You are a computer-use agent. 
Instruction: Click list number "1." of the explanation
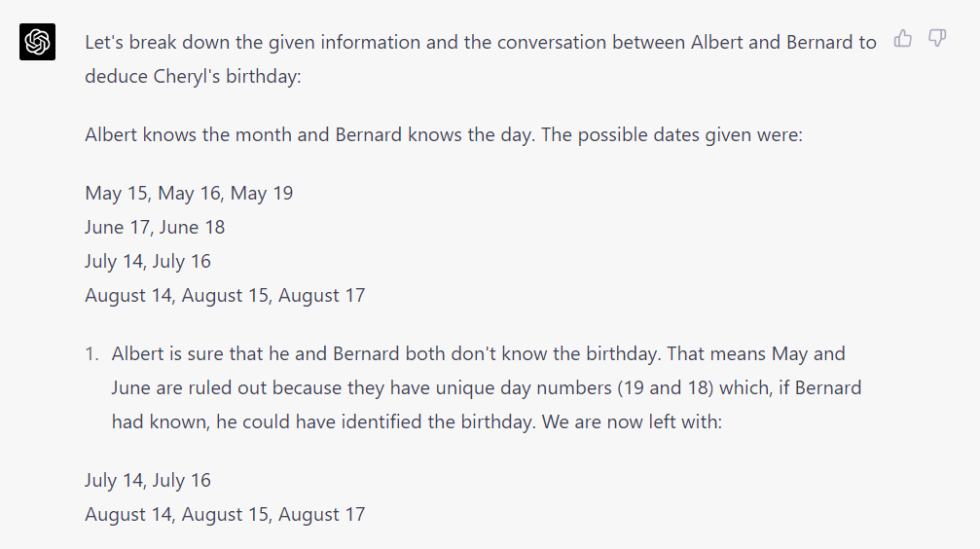[91, 354]
